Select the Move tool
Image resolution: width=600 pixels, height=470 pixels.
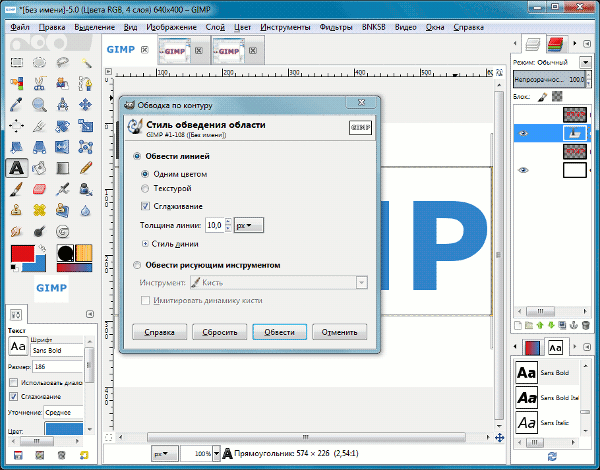pos(85,104)
